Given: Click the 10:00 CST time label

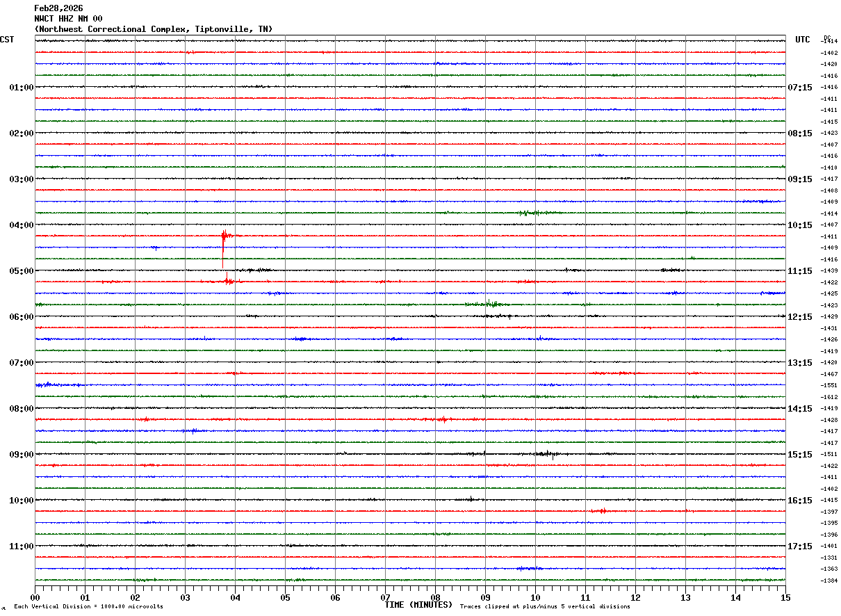Looking at the screenshot, I should 22,501.
